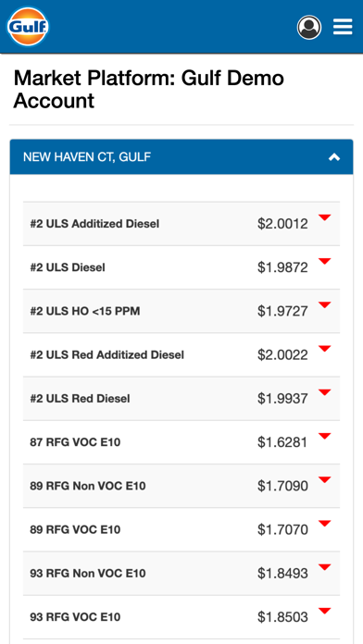Click the Market Platform: Gulf Demo Account heading
This screenshot has height=644, width=363.
148,89
